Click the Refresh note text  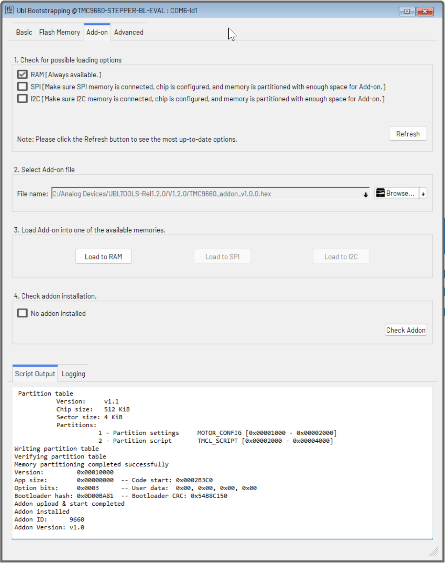point(127,139)
